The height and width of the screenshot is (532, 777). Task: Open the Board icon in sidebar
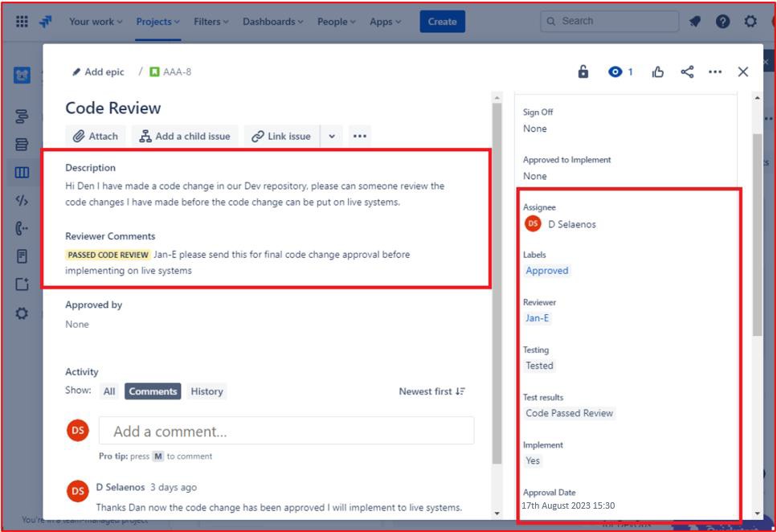[x=22, y=173]
